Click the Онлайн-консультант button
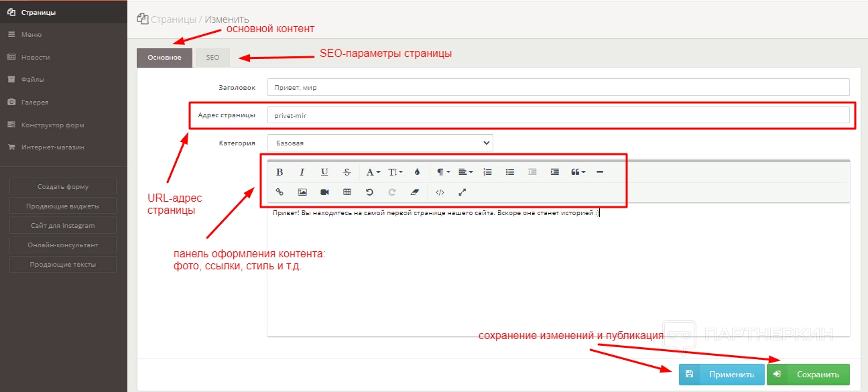Screen dimensions: 868x392 (63, 245)
